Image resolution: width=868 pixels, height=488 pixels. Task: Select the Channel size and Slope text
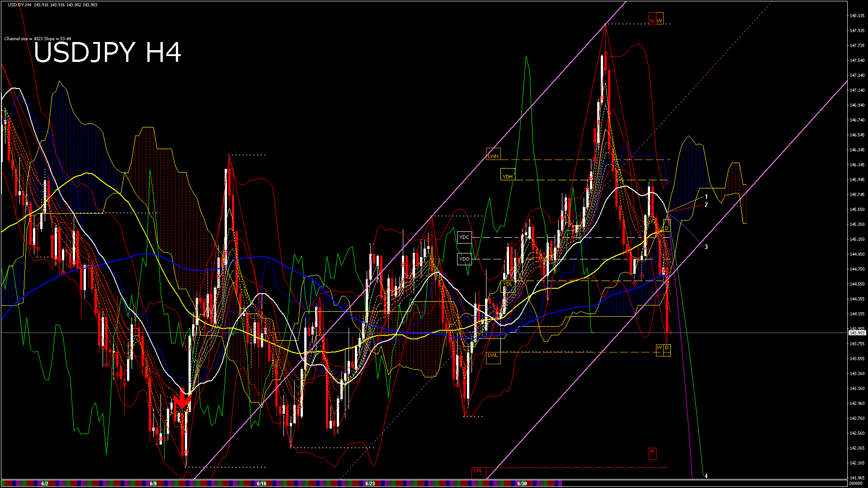point(38,39)
